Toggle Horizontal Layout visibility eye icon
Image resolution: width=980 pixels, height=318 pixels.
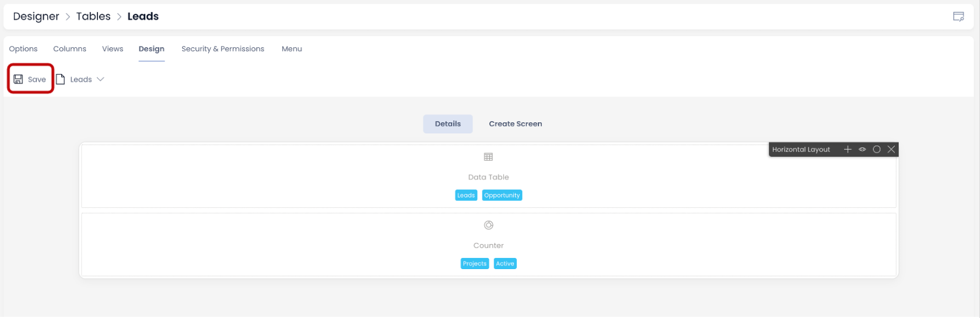[862, 150]
